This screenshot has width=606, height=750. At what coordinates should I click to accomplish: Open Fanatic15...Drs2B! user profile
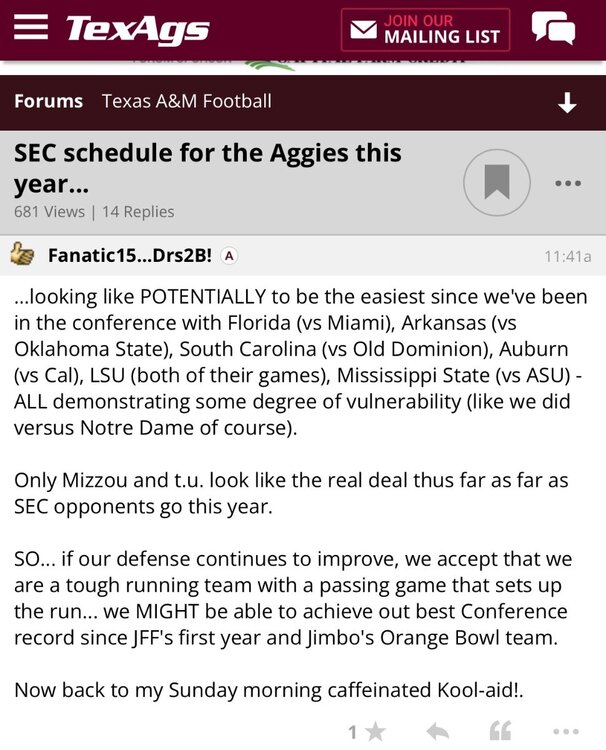[128, 256]
